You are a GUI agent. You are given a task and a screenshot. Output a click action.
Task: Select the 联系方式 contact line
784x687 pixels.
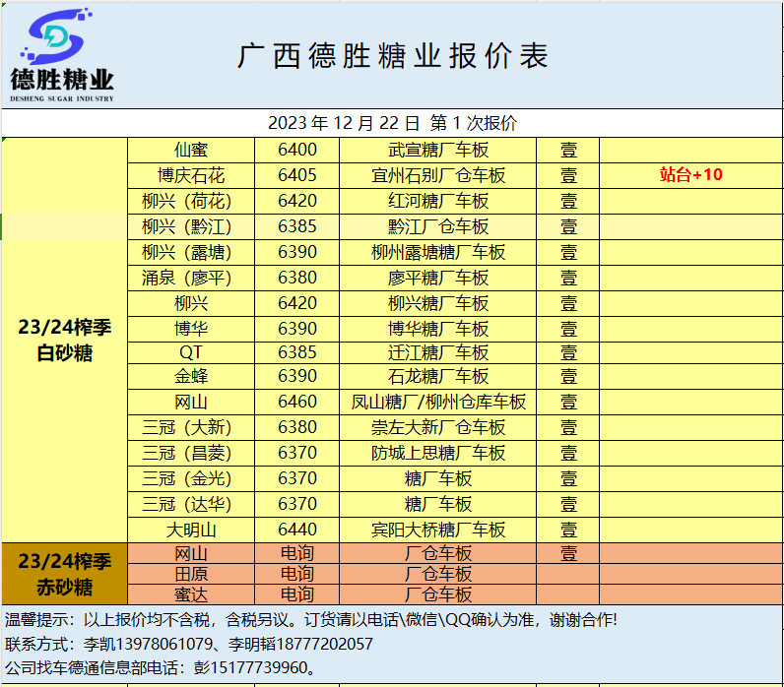point(189,645)
